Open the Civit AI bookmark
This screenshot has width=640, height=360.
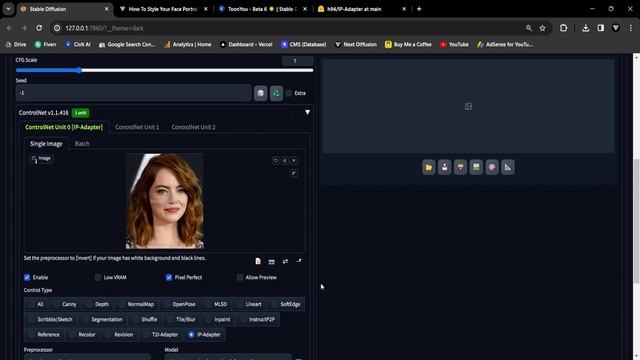tap(78, 44)
